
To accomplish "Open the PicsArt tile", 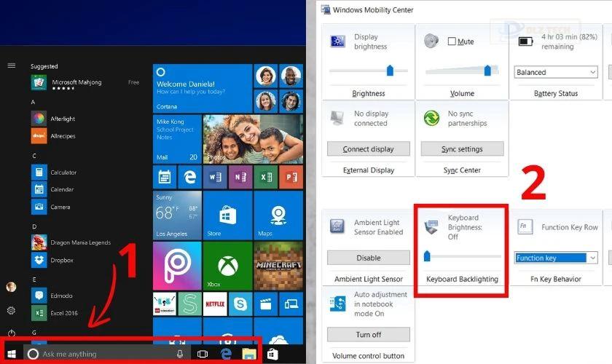I will 177,266.
